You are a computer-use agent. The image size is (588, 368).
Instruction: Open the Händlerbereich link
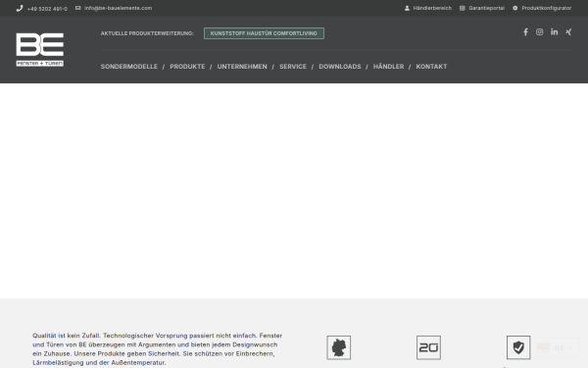pyautogui.click(x=432, y=8)
